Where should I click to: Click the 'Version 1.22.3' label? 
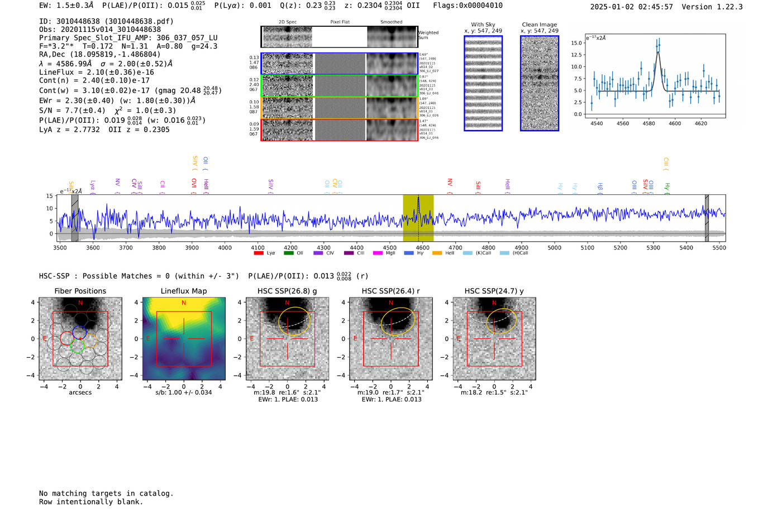tap(713, 7)
